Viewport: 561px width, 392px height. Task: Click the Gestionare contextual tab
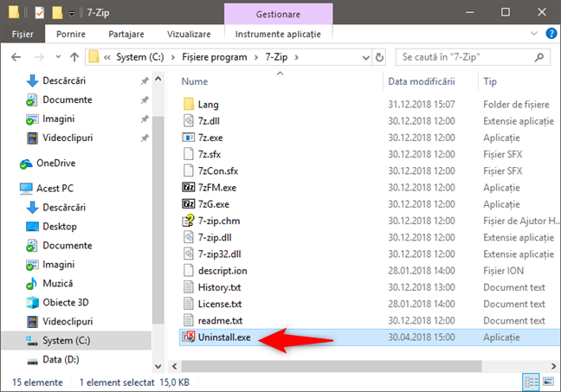click(278, 14)
